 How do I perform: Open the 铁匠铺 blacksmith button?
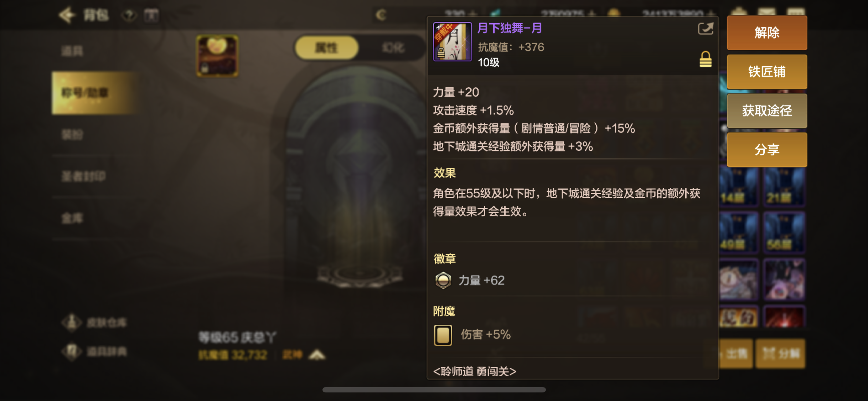coord(767,72)
